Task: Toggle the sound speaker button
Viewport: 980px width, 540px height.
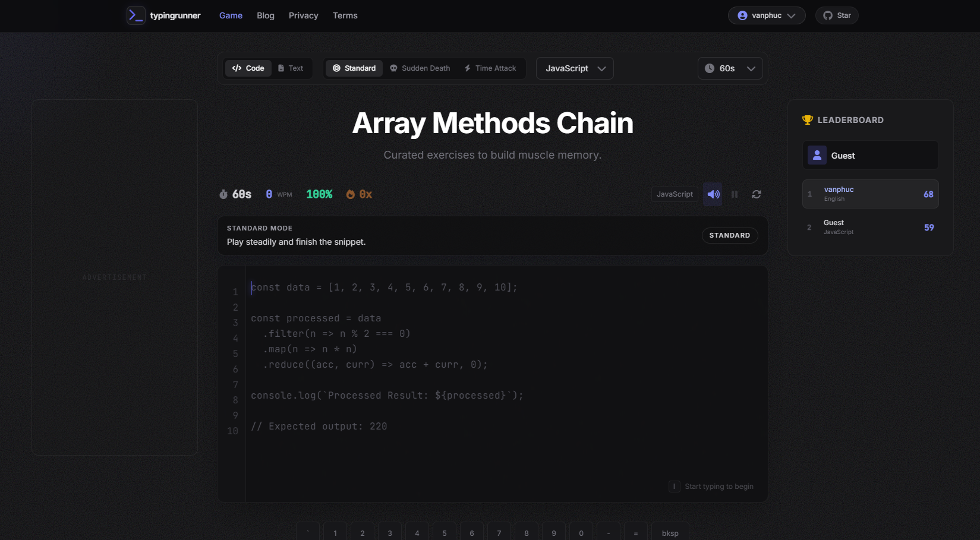Action: coord(713,194)
